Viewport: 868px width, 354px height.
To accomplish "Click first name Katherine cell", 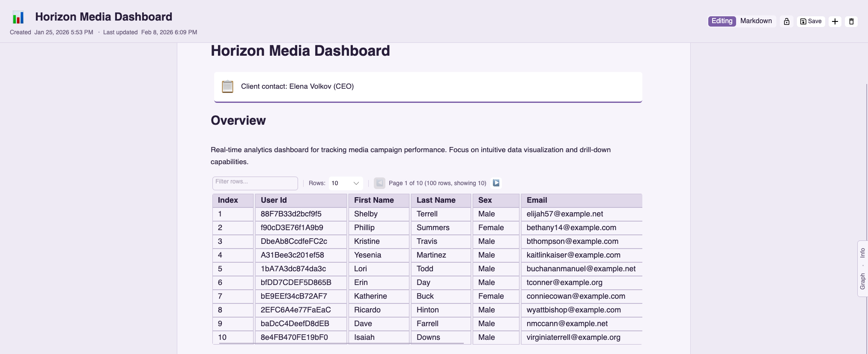I will point(379,296).
